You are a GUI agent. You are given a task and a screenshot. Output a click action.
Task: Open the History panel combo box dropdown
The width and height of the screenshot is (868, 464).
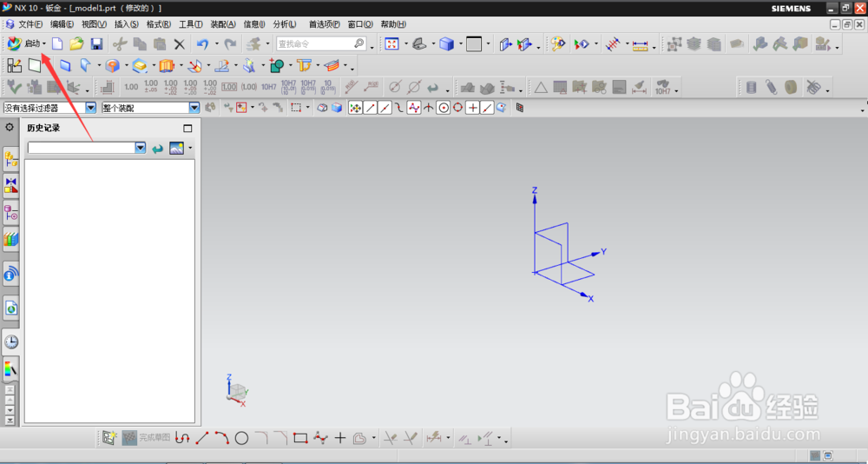point(141,148)
